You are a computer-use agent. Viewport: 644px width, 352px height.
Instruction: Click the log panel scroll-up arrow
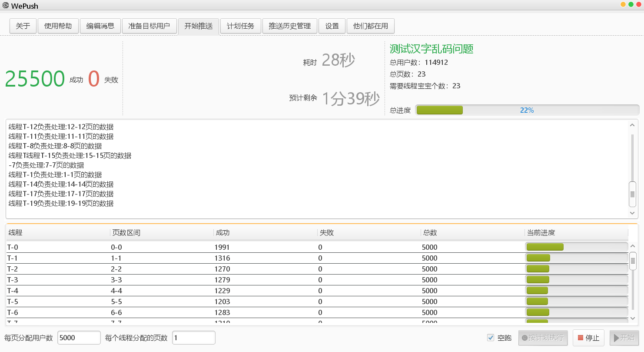[632, 125]
